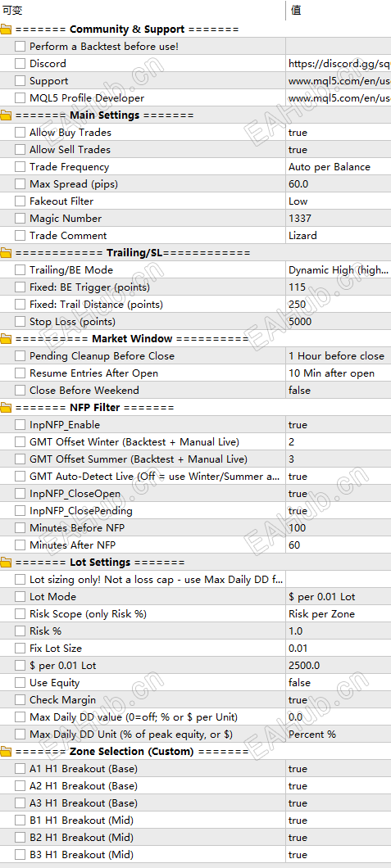Open Pending Cleanup value 1 Hour before close

click(x=336, y=356)
